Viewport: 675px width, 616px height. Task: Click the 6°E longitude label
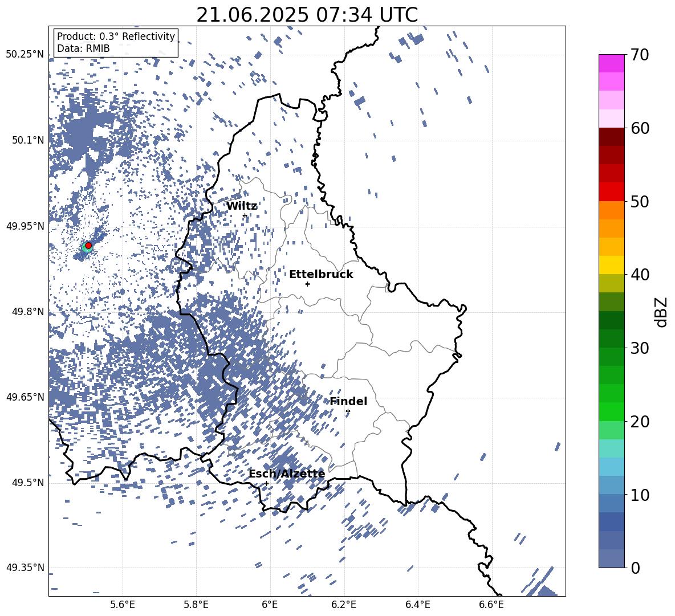tap(270, 605)
